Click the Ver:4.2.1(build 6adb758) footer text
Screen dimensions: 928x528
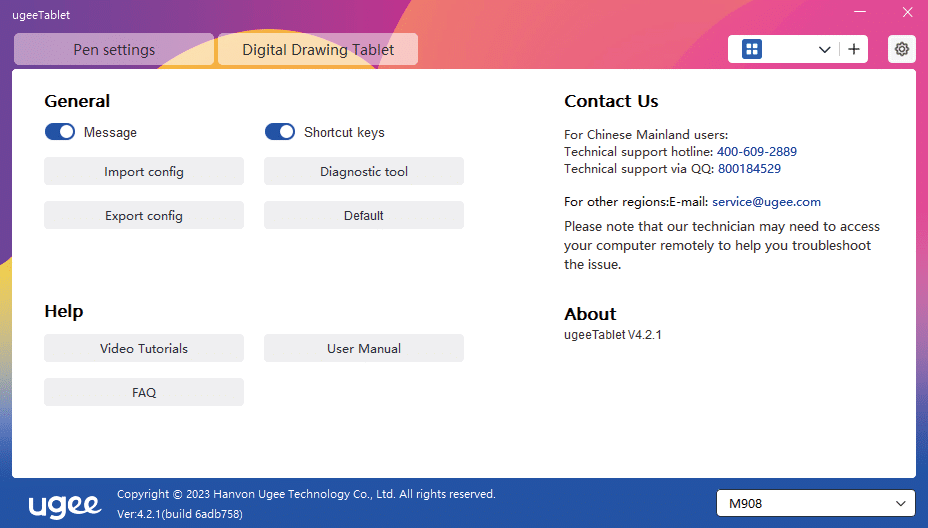point(180,514)
